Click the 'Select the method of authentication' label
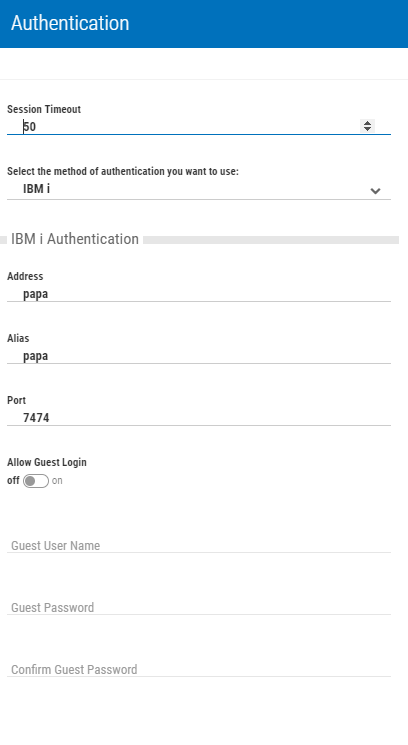 (123, 171)
